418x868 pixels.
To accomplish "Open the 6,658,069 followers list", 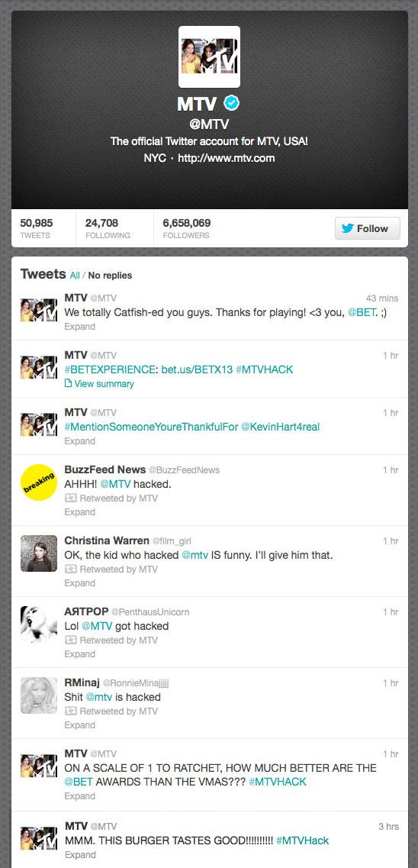I will [x=186, y=228].
